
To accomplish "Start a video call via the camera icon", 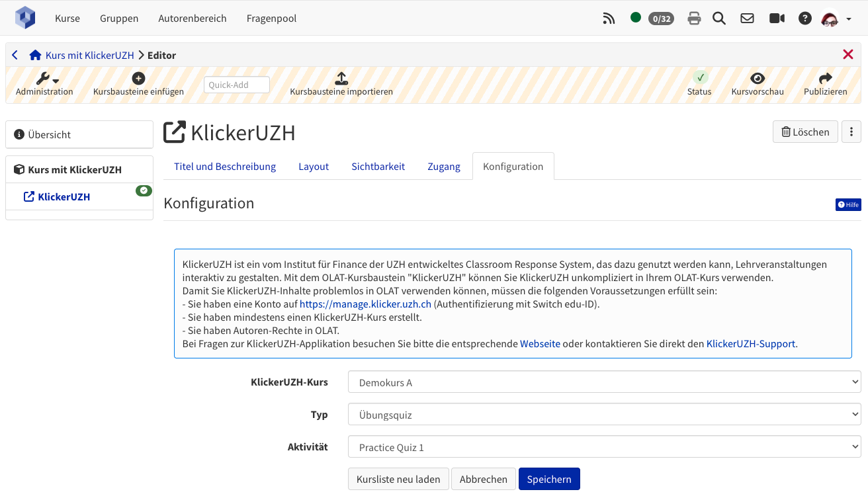I will pos(777,18).
